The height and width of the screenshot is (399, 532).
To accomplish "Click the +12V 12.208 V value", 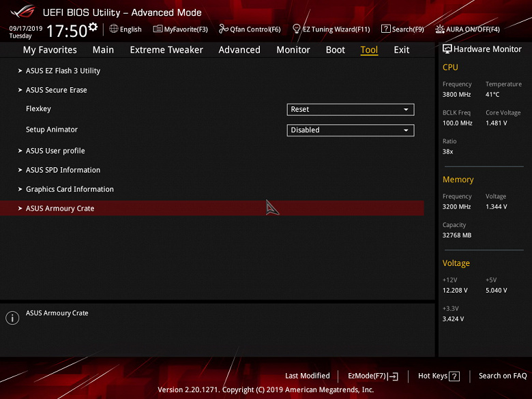I will (x=455, y=291).
